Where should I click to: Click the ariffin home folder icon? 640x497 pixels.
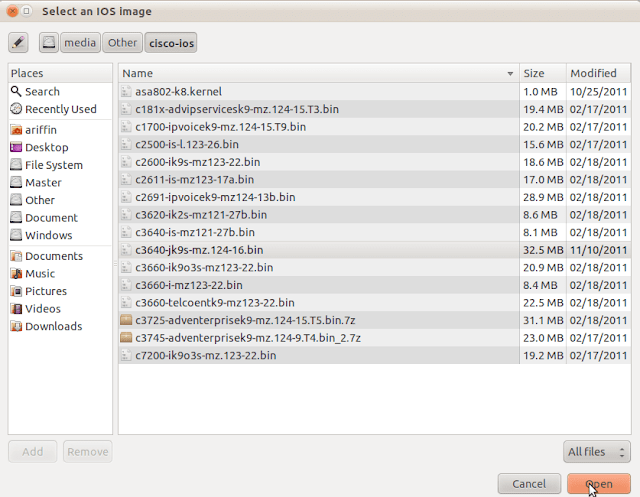pyautogui.click(x=16, y=130)
